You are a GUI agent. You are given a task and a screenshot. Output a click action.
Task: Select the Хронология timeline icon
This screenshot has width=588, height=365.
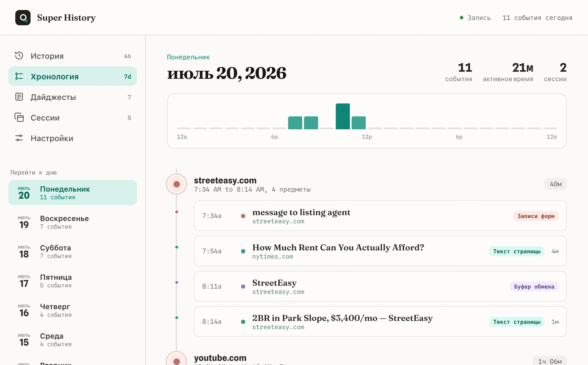[19, 76]
